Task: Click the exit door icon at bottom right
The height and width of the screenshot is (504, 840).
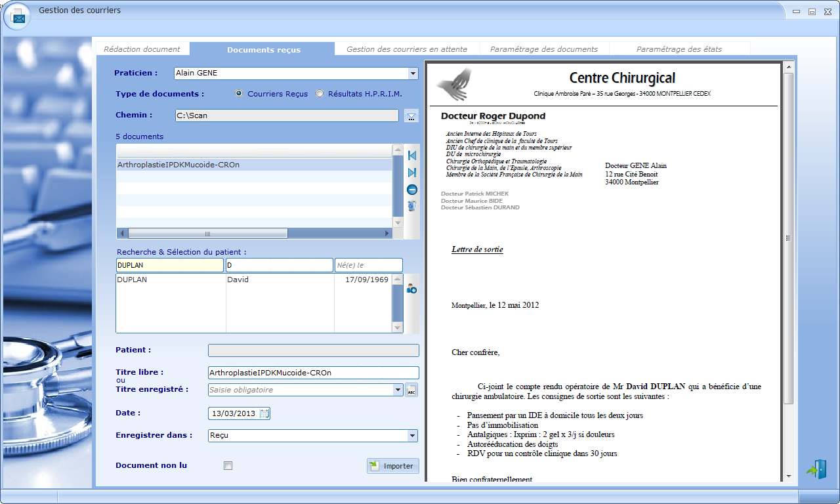Action: (x=816, y=469)
